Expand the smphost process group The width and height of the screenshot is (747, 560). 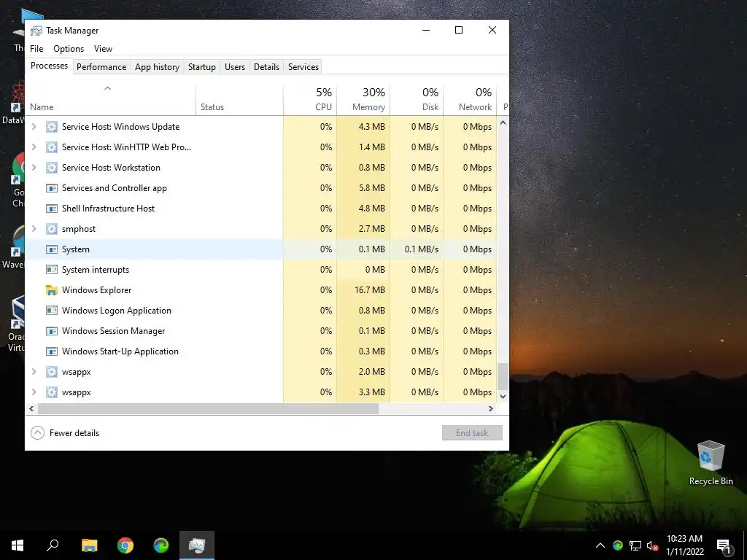(34, 229)
